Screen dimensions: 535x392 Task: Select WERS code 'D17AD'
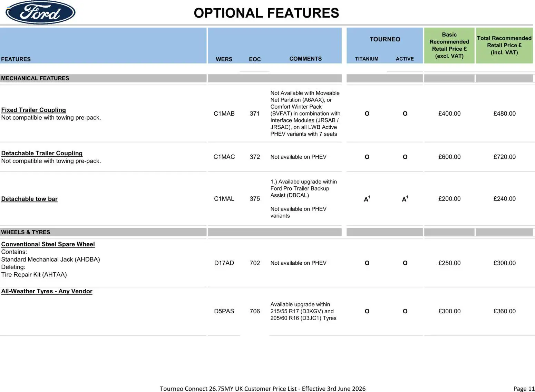click(224, 263)
